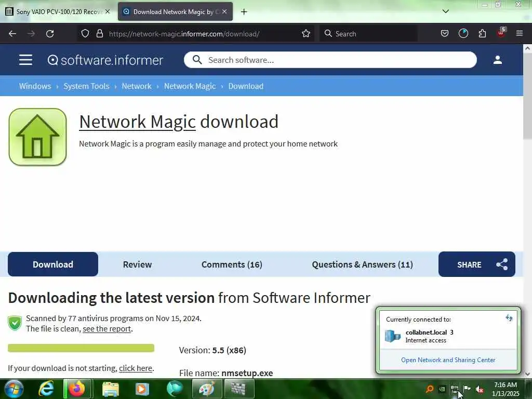Click the scrollbar down arrow
The image size is (532, 399).
[528, 374]
